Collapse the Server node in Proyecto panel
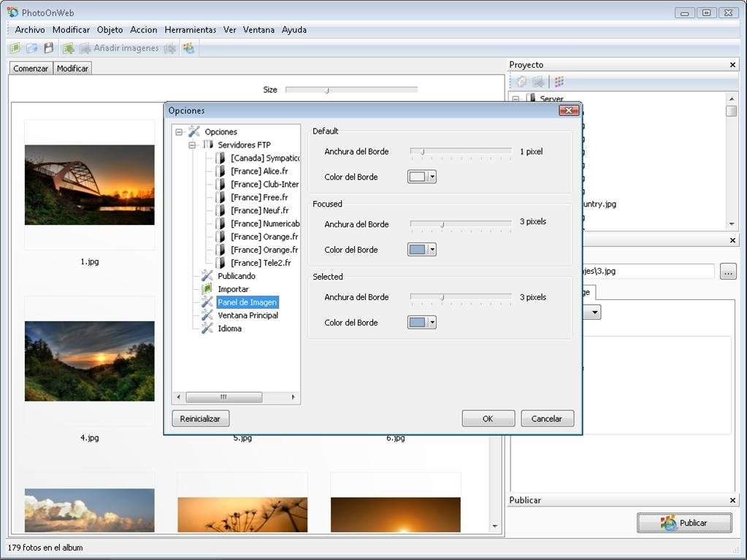Screen dimensions: 747x560 point(516,99)
